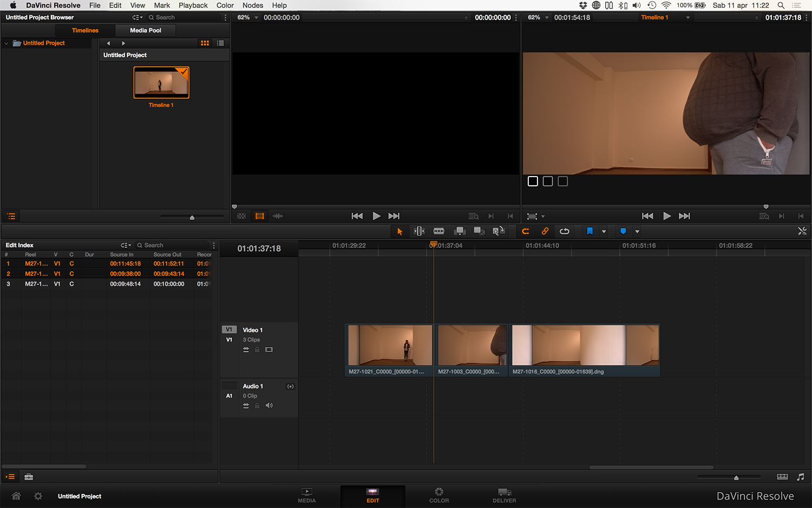812x508 pixels.
Task: Switch browser to list view
Action: (220, 43)
